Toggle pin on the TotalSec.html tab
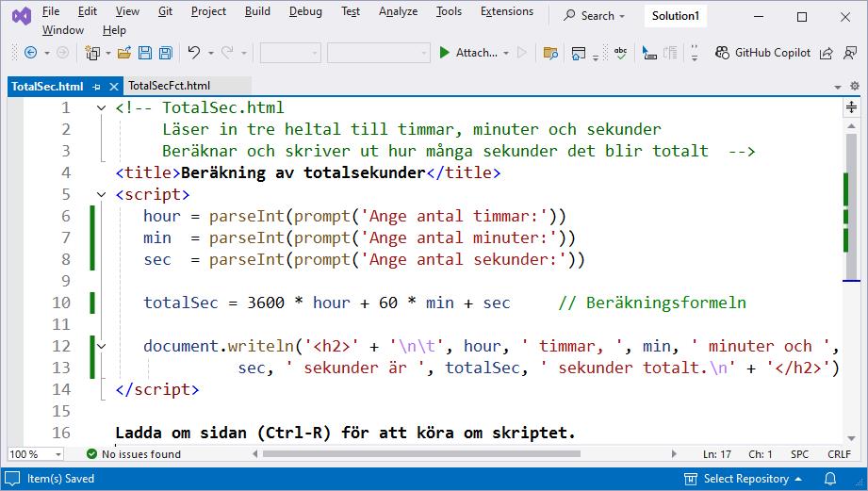The height and width of the screenshot is (491, 868). (96, 87)
